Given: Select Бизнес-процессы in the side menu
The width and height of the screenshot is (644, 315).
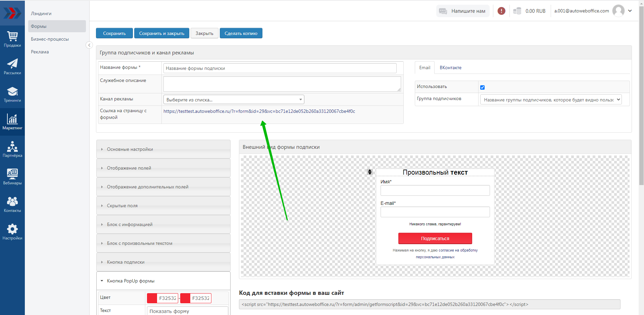Looking at the screenshot, I should click(x=50, y=39).
